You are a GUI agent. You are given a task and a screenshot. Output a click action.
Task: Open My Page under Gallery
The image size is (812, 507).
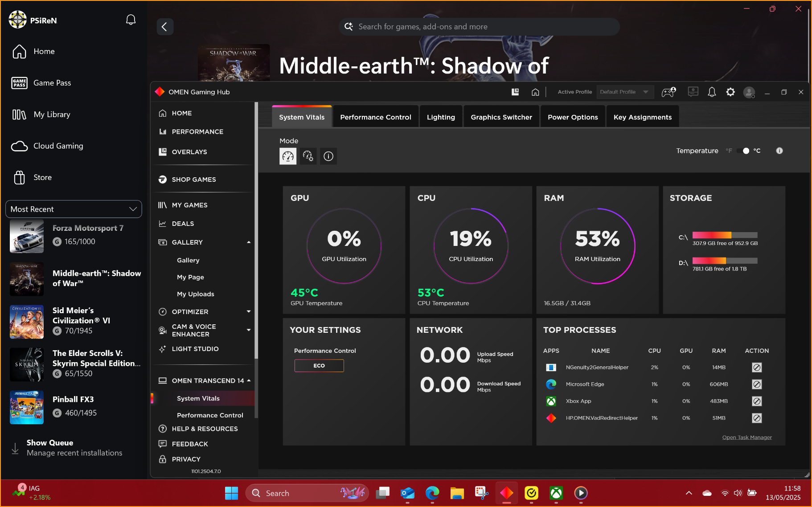pyautogui.click(x=190, y=277)
